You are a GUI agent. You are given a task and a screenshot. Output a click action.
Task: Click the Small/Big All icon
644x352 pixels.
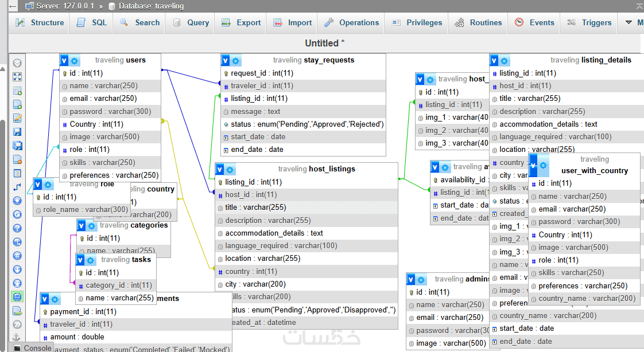point(17,269)
